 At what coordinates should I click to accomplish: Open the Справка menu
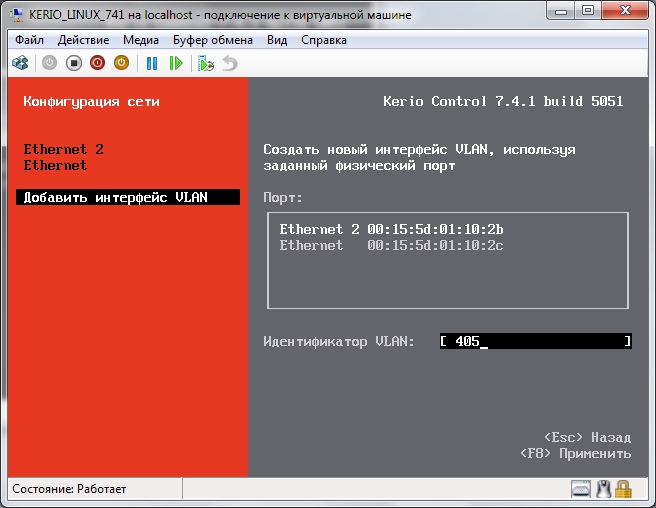[324, 40]
